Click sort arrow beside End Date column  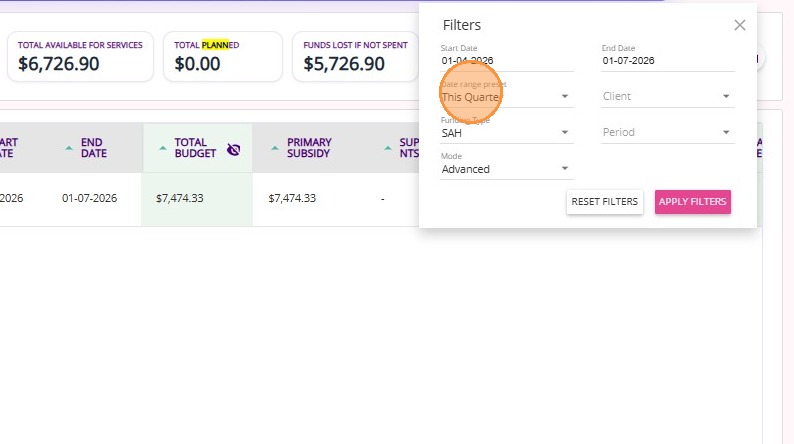[69, 148]
